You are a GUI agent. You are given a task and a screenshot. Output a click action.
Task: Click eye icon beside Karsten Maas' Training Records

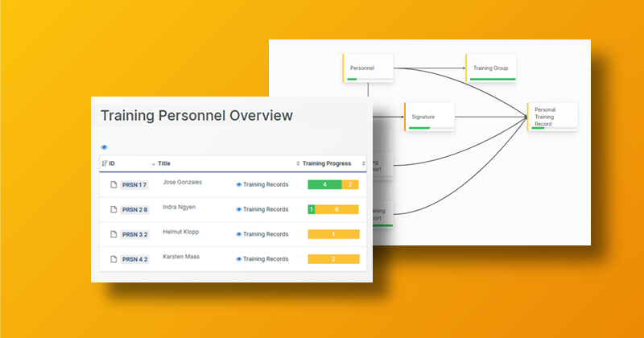pos(238,259)
